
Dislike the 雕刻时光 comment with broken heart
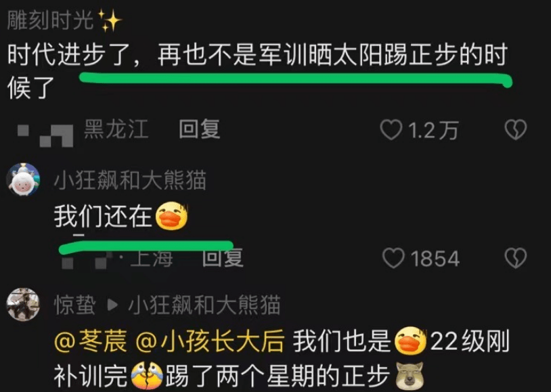pos(516,130)
